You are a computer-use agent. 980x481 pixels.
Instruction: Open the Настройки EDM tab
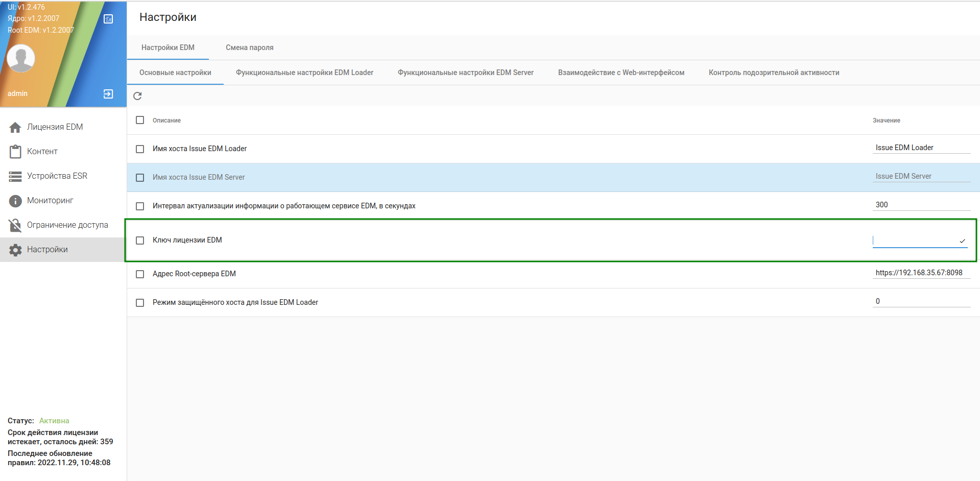[168, 47]
